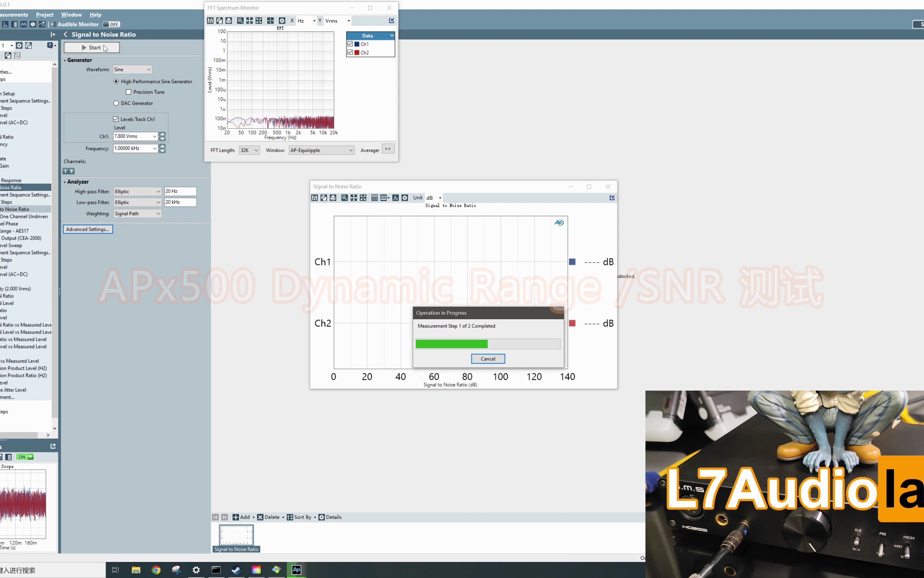Save the FFT Spectrum Monitor graph data
Screen dimensions: 924x578
click(210, 21)
